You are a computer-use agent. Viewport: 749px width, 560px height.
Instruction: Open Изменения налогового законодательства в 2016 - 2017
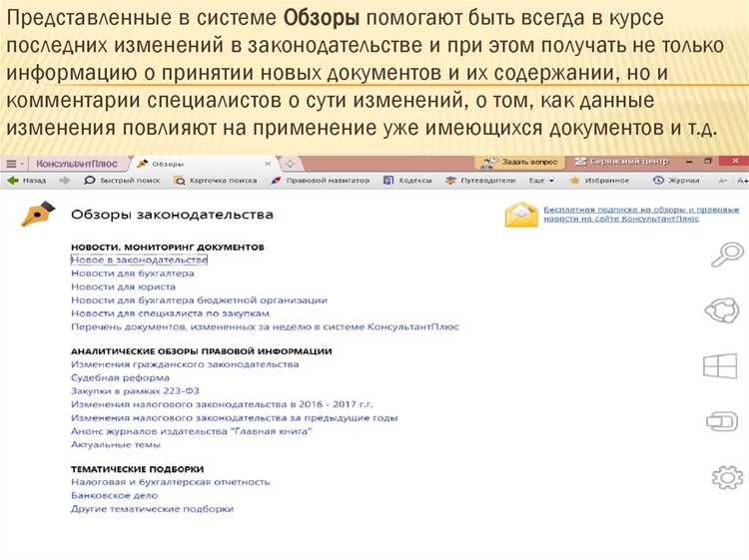coord(222,404)
